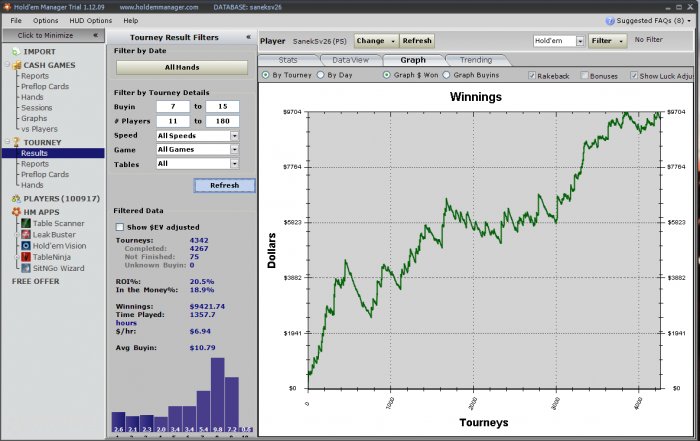Enable Show $EV adjusted checkbox
Screen dimensions: 700x441
point(121,227)
